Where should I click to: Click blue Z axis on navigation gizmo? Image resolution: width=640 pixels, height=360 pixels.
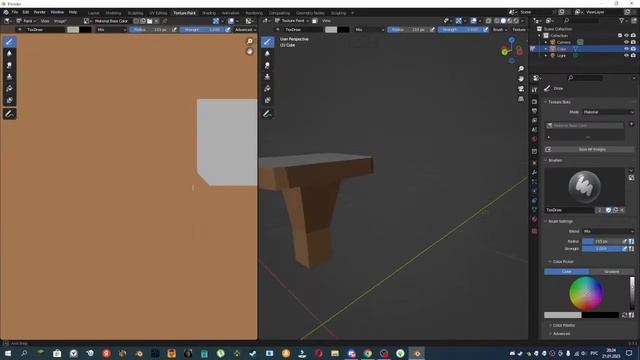pyautogui.click(x=511, y=40)
